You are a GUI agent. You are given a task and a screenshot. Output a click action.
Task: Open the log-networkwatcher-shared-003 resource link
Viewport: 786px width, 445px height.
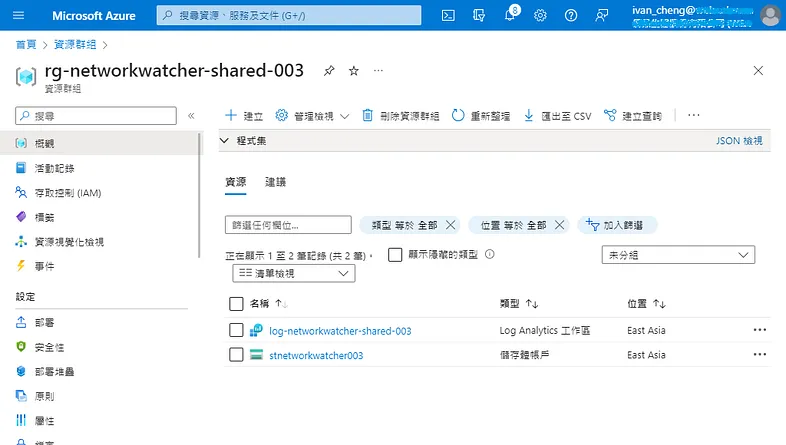coord(340,331)
